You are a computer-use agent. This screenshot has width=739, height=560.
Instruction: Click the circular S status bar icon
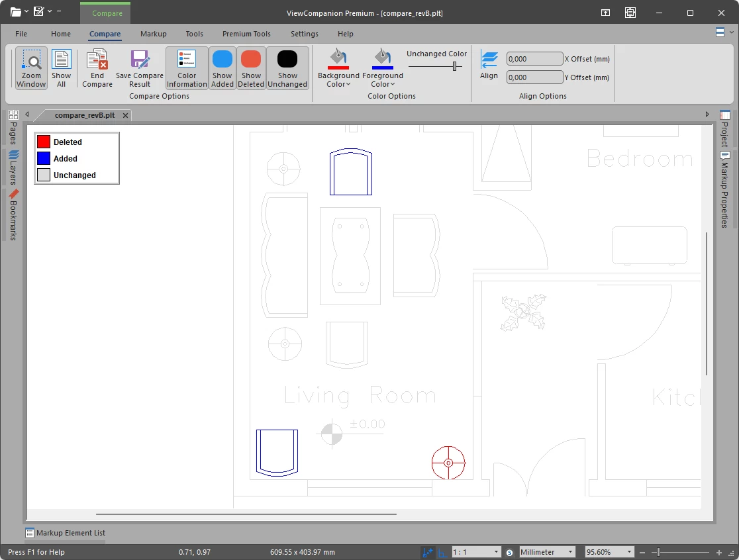coord(509,553)
